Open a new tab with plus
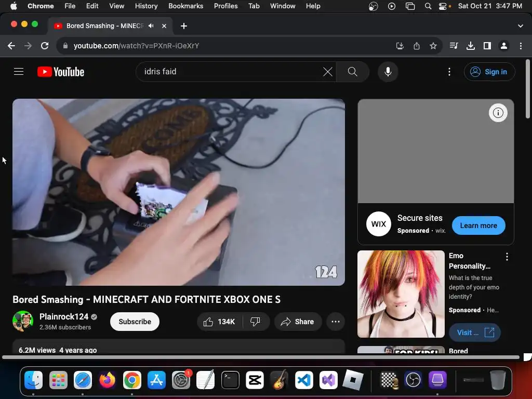The width and height of the screenshot is (532, 399). tap(183, 26)
